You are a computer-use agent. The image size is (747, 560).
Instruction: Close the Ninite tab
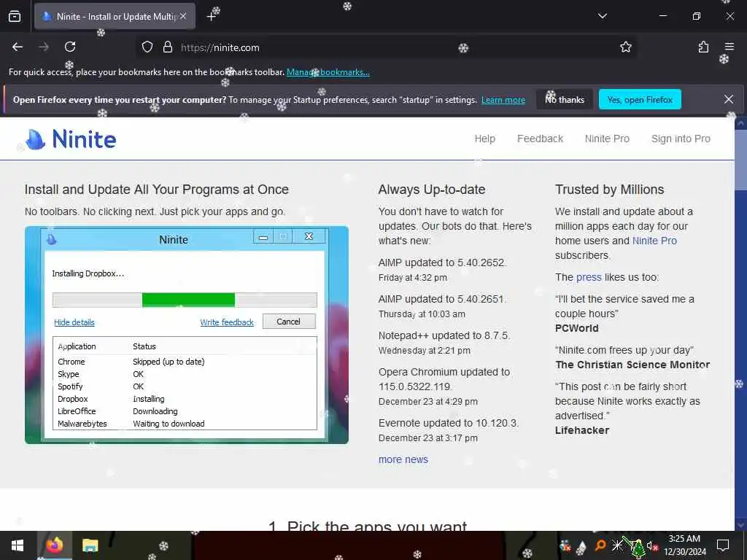[183, 16]
